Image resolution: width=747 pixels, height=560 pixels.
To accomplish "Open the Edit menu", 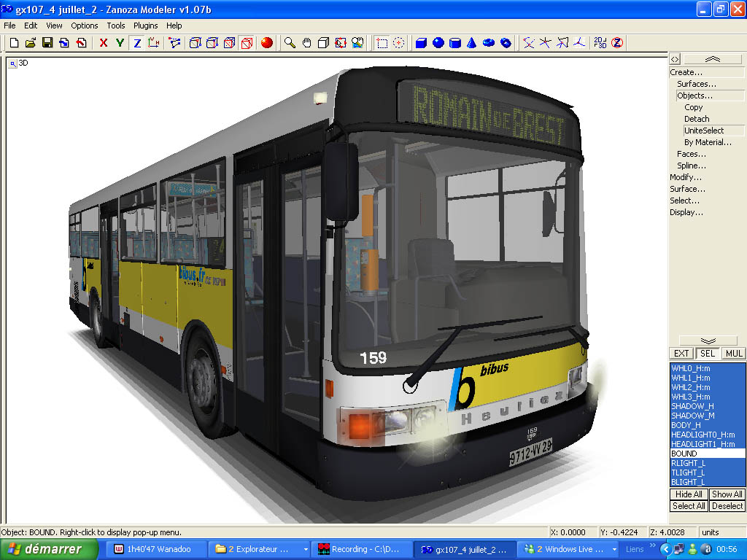I will (x=31, y=26).
